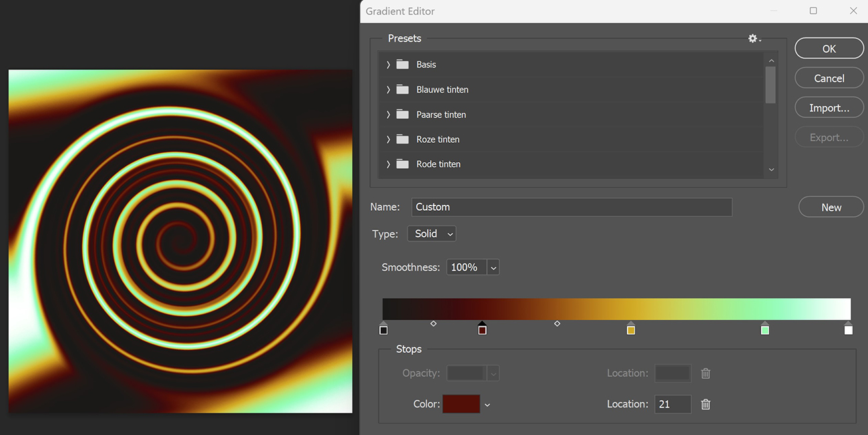Click the Location field showing 21
The height and width of the screenshot is (435, 868).
[672, 404]
